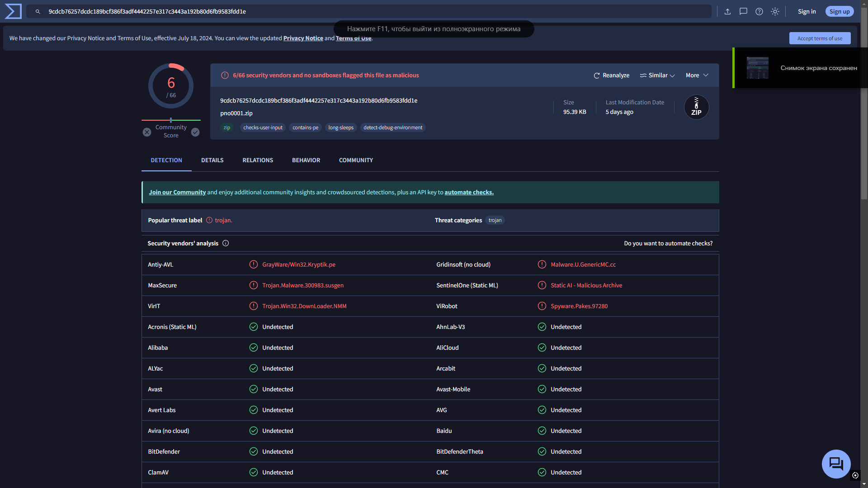
Task: Click the Reanalyze refresh icon
Action: click(x=597, y=75)
